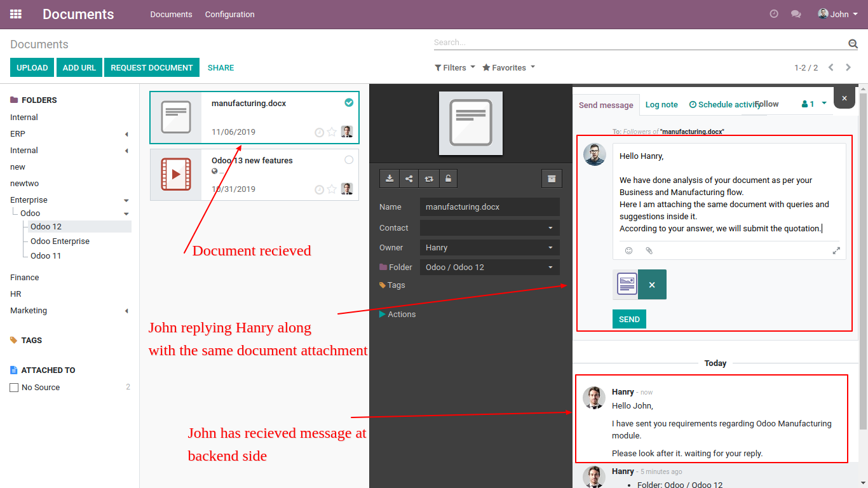Open the emoji picker in message composer
868x488 pixels.
[629, 250]
